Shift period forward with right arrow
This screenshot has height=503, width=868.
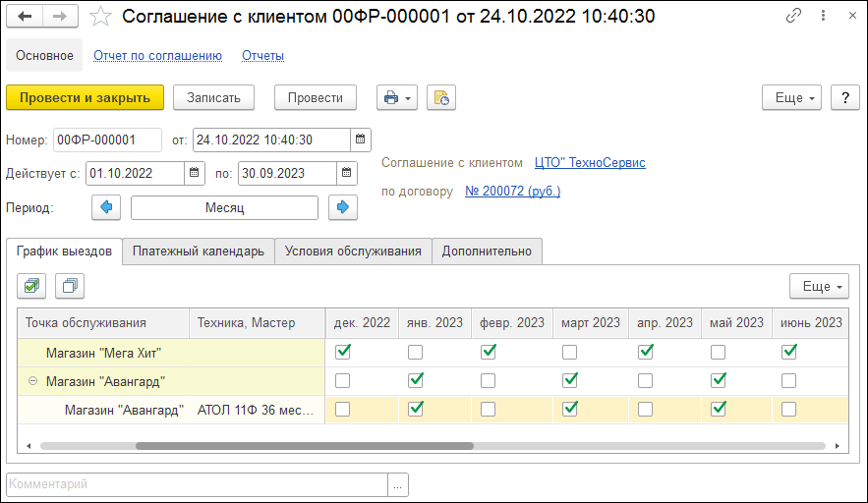[x=342, y=207]
